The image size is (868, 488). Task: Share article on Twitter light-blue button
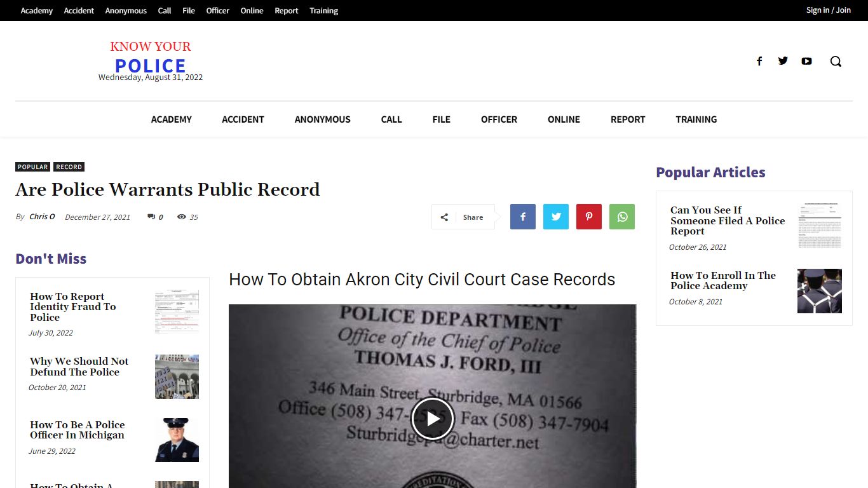[x=556, y=217]
